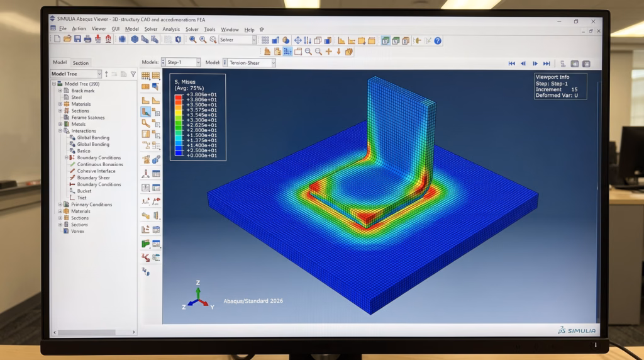Click the S, Mises legend title
Screen dimensions: 644x360
185,82
